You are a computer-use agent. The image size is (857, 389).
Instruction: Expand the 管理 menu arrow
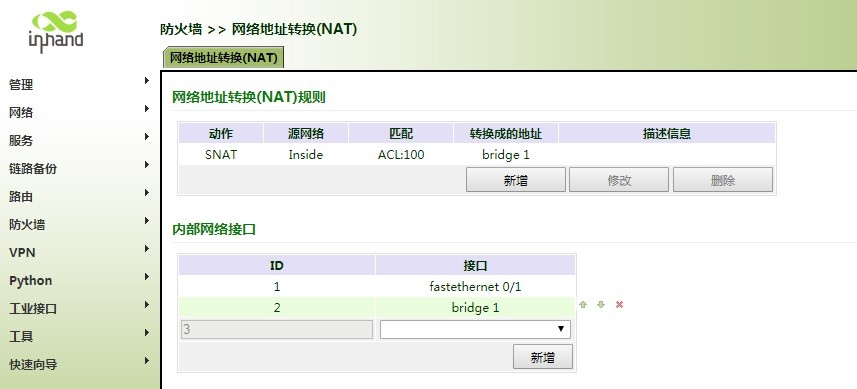[x=146, y=81]
